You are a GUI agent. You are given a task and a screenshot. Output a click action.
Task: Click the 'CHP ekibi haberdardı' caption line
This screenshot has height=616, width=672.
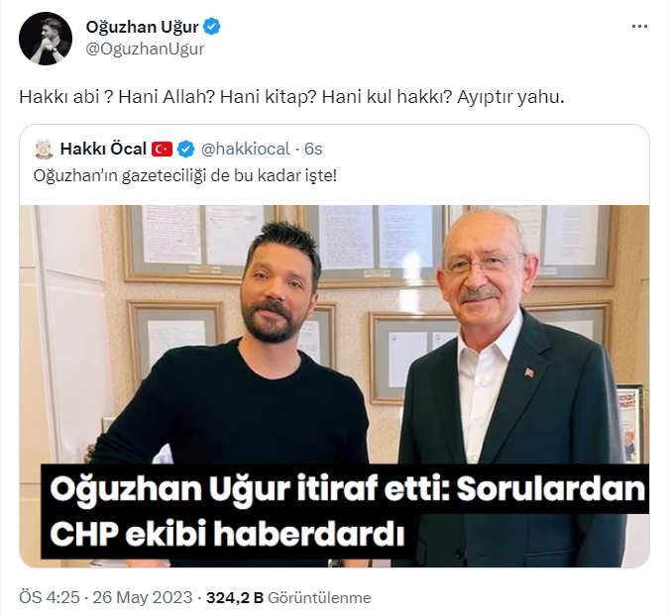point(227,535)
